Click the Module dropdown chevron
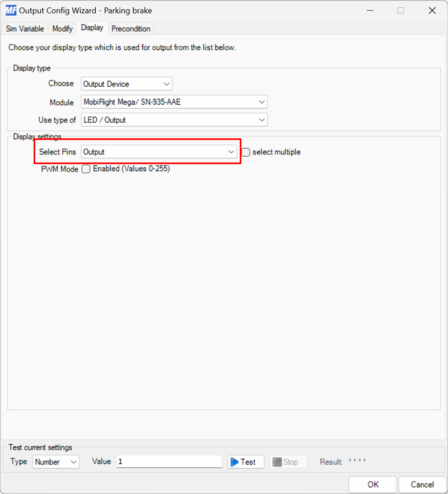This screenshot has height=494, width=448. pyautogui.click(x=261, y=102)
